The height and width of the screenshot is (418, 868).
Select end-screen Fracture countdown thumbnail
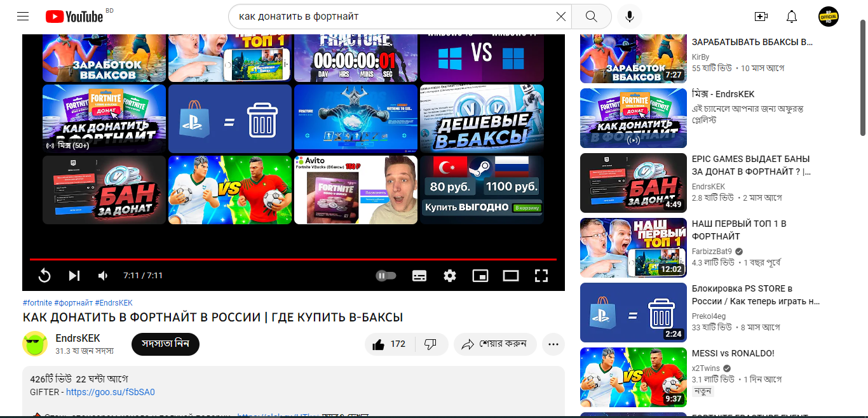[356, 58]
